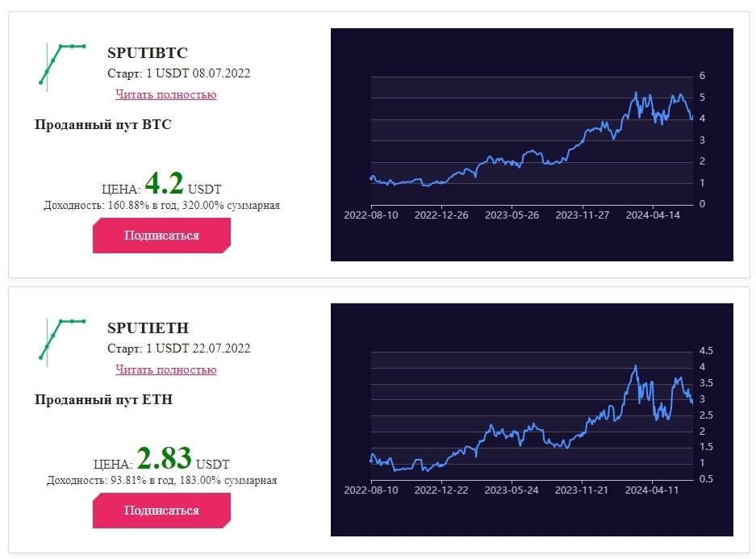Click the ETH chart peak near value 4
The image size is (756, 559).
coord(636,367)
